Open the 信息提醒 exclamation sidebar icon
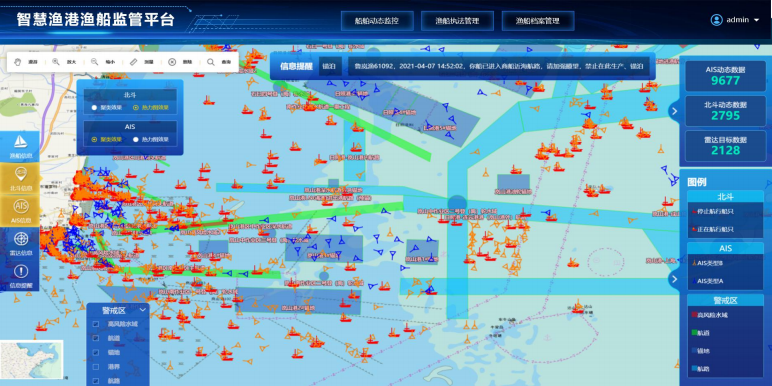 [x=21, y=275]
